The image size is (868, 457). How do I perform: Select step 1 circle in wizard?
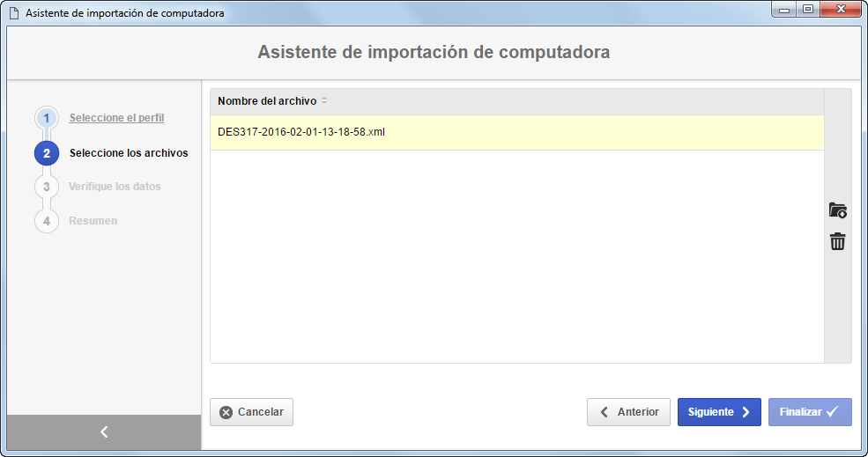(47, 118)
